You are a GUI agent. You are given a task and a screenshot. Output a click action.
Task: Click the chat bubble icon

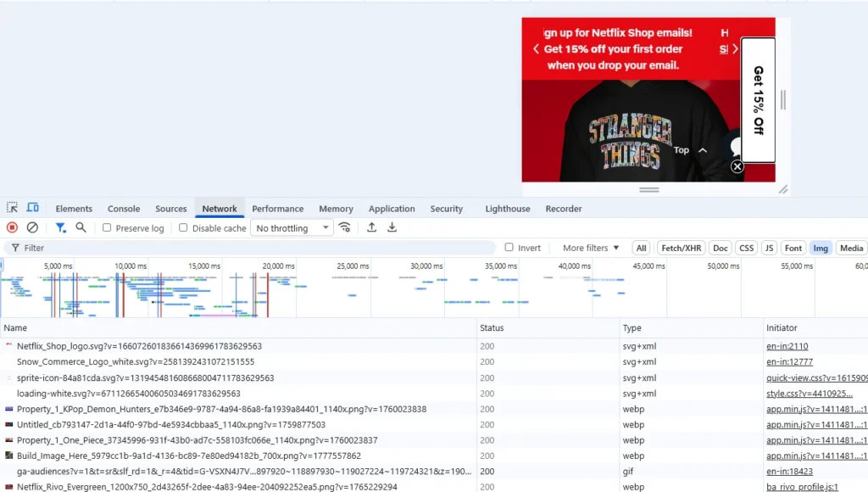(736, 146)
